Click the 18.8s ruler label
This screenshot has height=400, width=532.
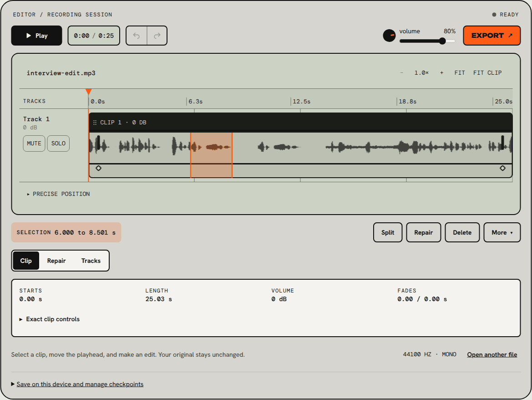click(x=407, y=102)
